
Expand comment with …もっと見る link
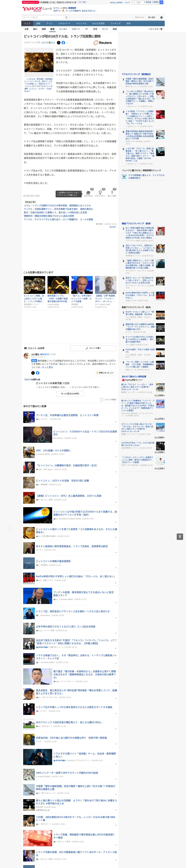click(x=47, y=367)
